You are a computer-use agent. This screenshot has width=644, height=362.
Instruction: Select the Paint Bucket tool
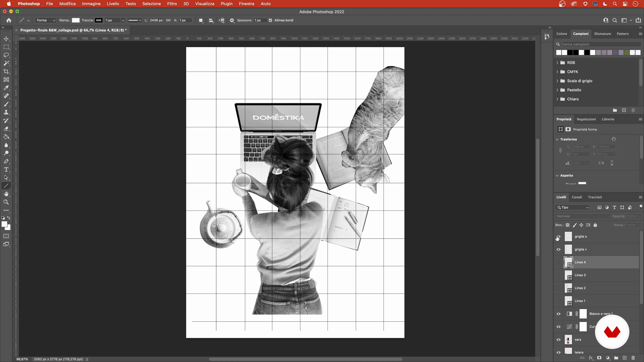(x=6, y=137)
